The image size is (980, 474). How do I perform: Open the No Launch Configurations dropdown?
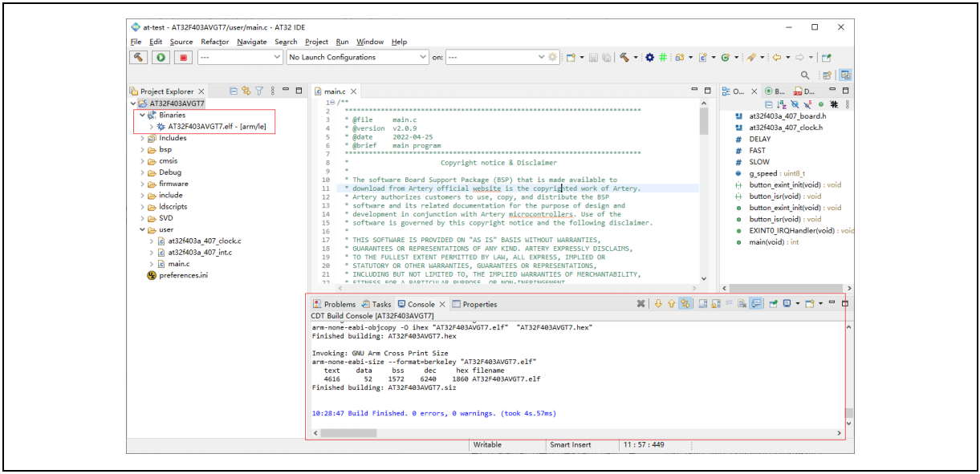click(357, 57)
